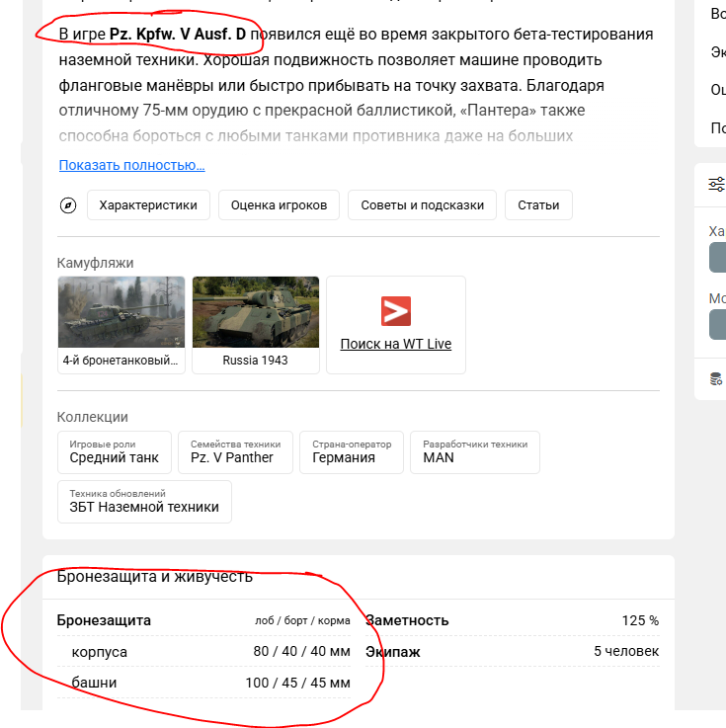
Task: Click the Камуфляжи section label
Action: (x=95, y=263)
